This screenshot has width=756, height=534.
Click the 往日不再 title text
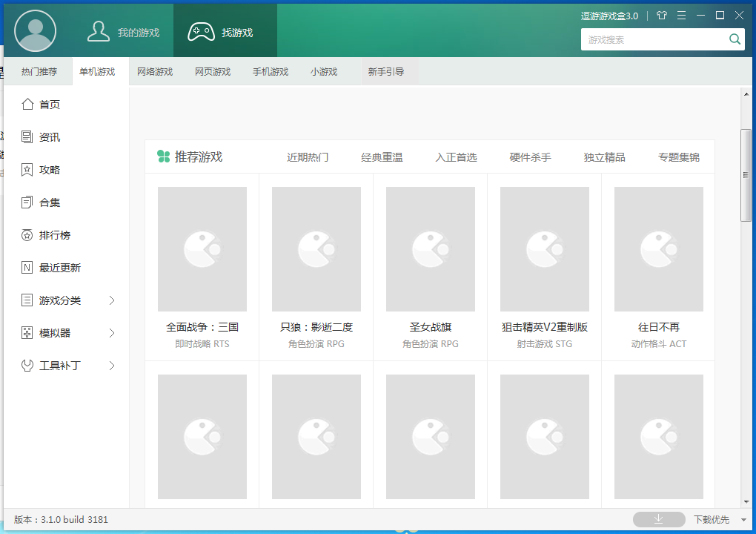coord(659,327)
